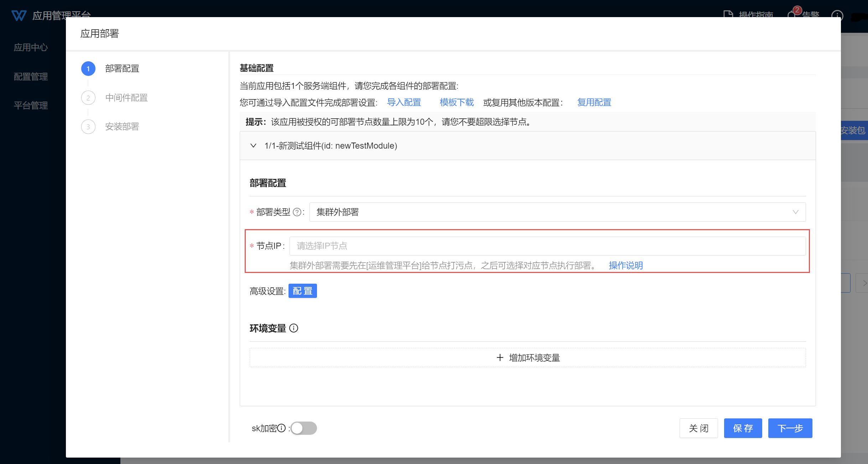Image resolution: width=868 pixels, height=464 pixels.
Task: Click the step 1 circle icon
Action: pos(88,69)
